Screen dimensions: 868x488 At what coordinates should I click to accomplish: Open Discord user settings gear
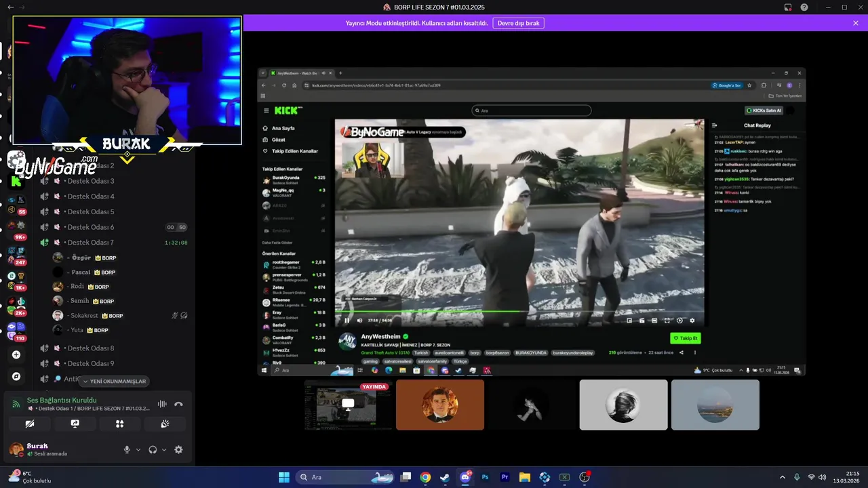(178, 449)
